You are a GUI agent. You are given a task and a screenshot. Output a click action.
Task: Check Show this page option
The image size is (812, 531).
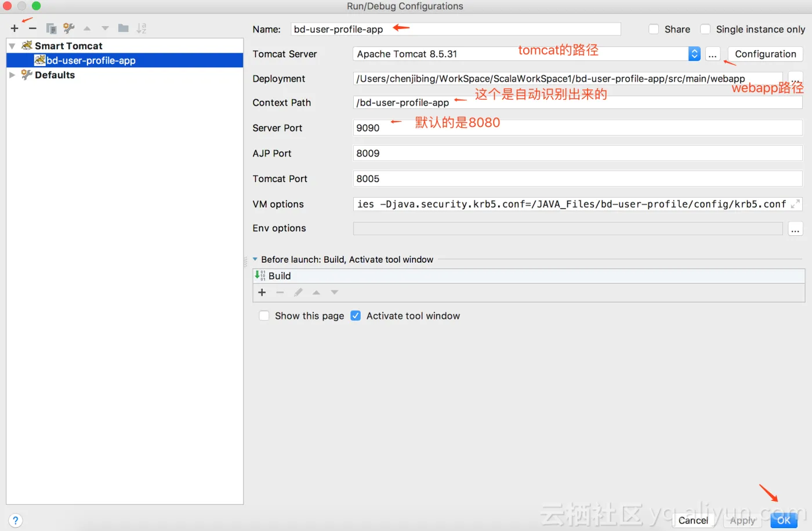pyautogui.click(x=264, y=316)
